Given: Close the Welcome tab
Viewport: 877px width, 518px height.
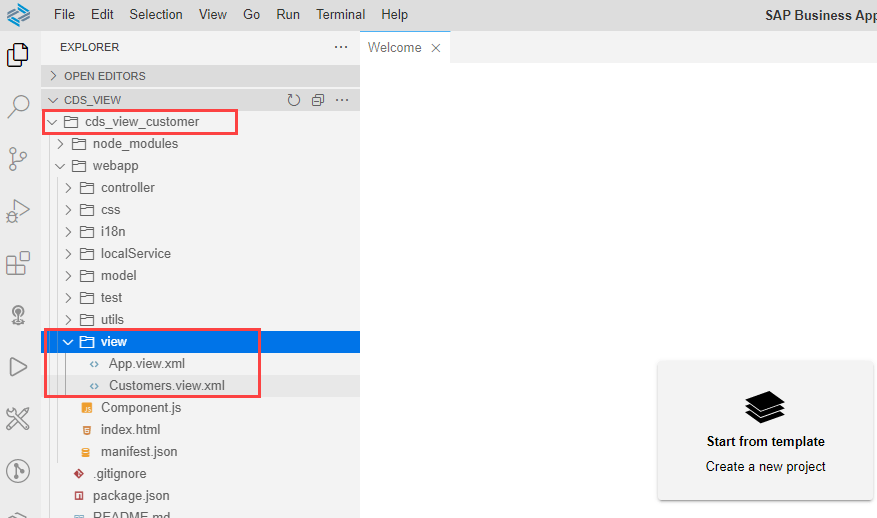Looking at the screenshot, I should pyautogui.click(x=435, y=48).
